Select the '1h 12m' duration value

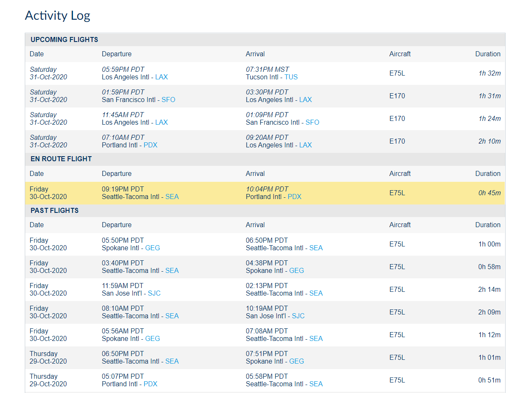click(x=490, y=335)
